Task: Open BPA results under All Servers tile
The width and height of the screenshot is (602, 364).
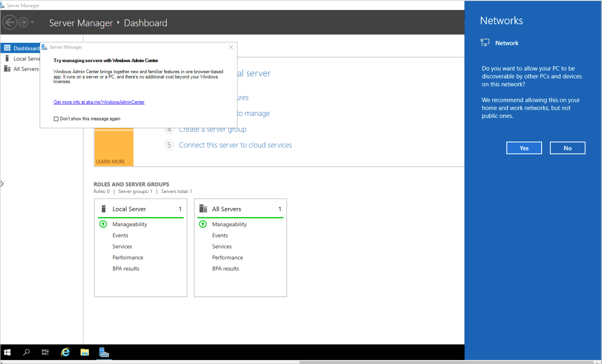Action: (225, 268)
